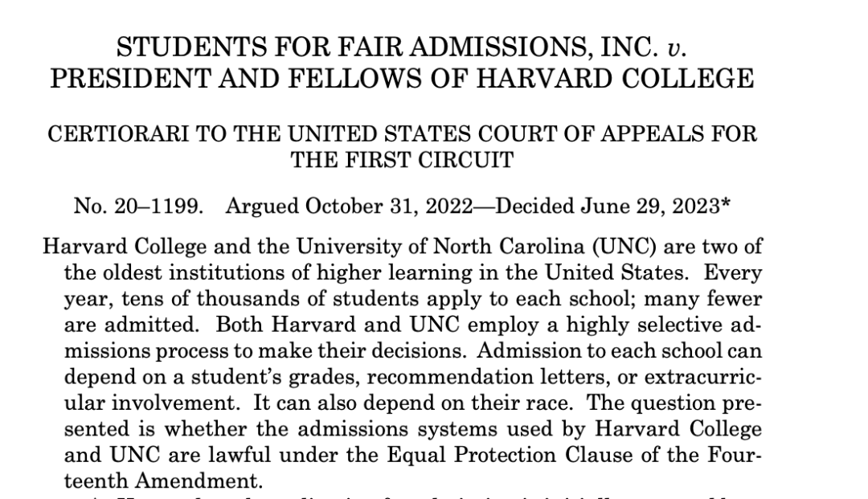
Task: Click the 'PRESIDENT AND FELLOWS OF HARVARD COLLEGE' heading
Action: pyautogui.click(x=402, y=79)
